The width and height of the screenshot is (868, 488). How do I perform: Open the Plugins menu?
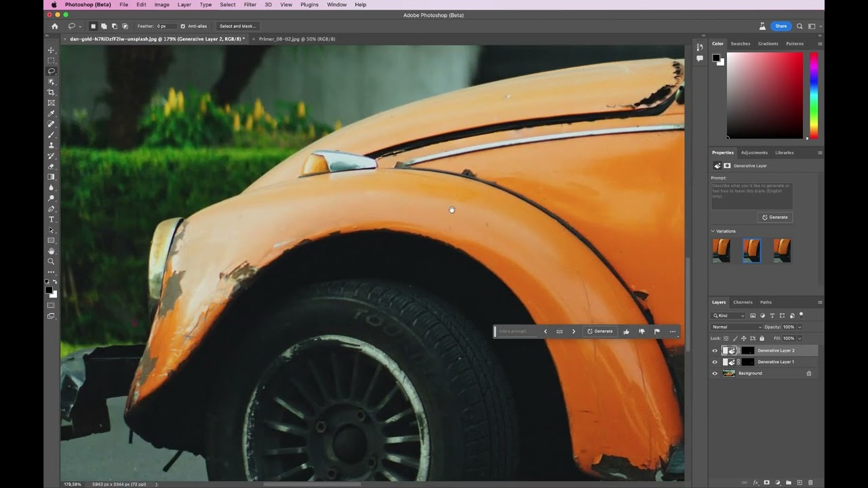pos(309,5)
